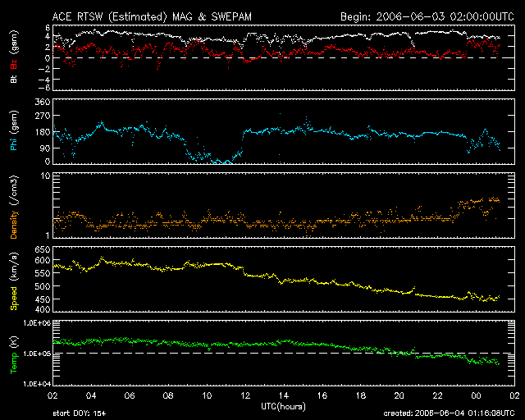
Task: Click the '14' hour label on time axis
Action: pyautogui.click(x=283, y=396)
